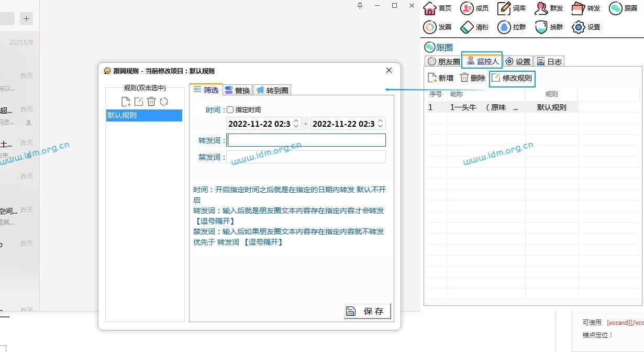Select row 1一头牛 in monitor table
This screenshot has height=352, width=644.
[x=502, y=107]
